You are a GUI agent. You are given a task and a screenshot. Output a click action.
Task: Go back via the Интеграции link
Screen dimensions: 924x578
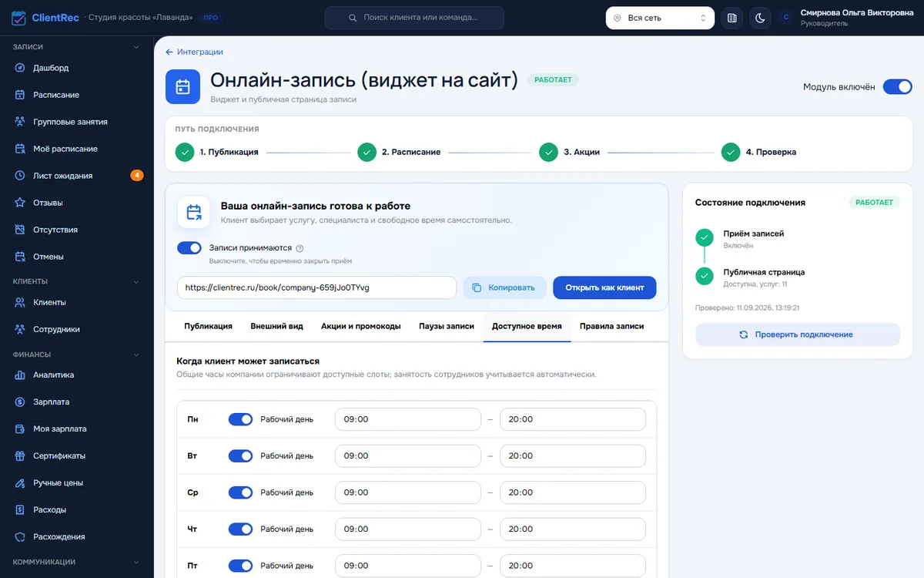pos(194,52)
